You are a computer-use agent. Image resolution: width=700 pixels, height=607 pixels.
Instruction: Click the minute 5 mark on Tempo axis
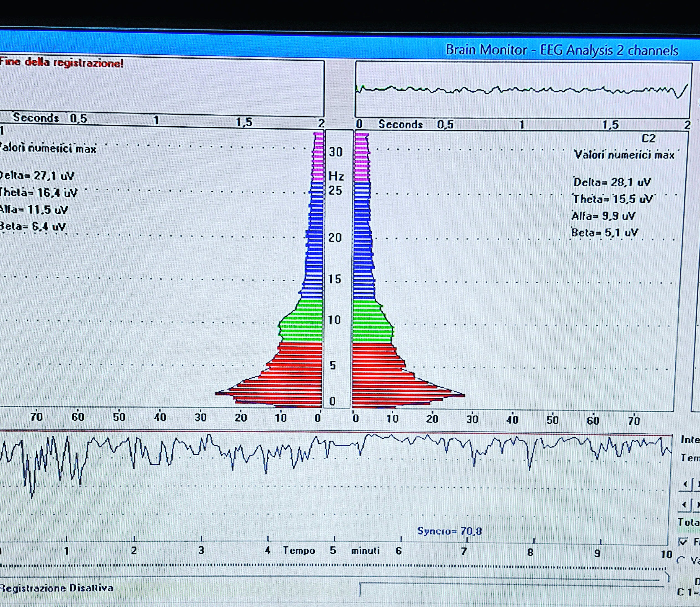point(333,551)
